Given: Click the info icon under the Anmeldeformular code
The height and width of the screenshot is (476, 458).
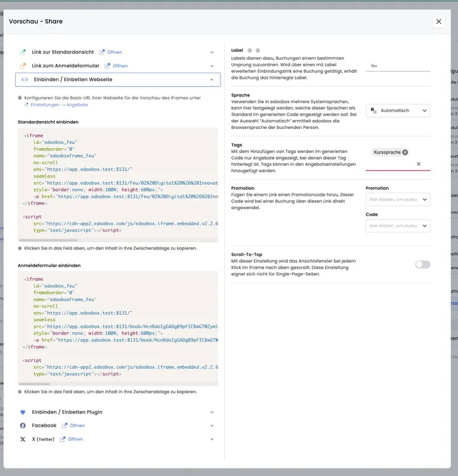Looking at the screenshot, I should [20, 392].
